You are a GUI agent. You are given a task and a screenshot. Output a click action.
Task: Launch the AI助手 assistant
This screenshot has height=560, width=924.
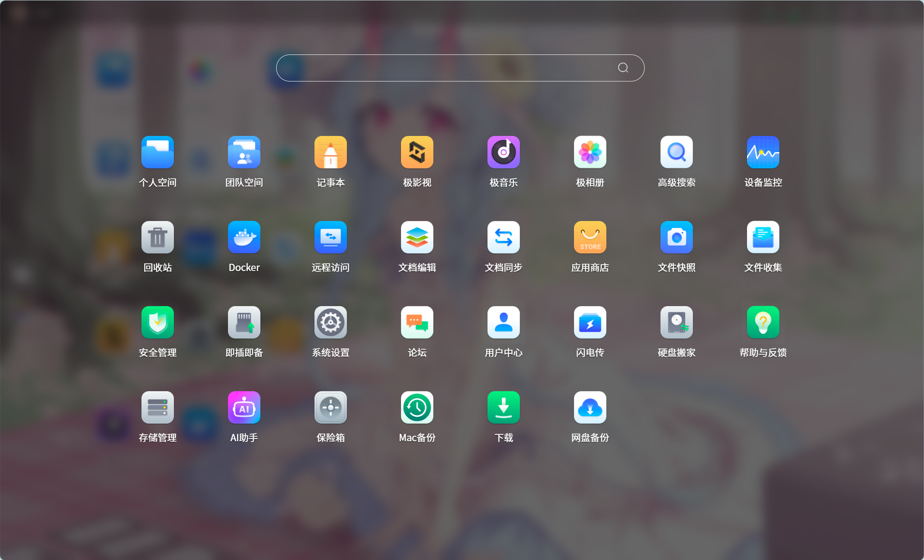click(x=244, y=407)
